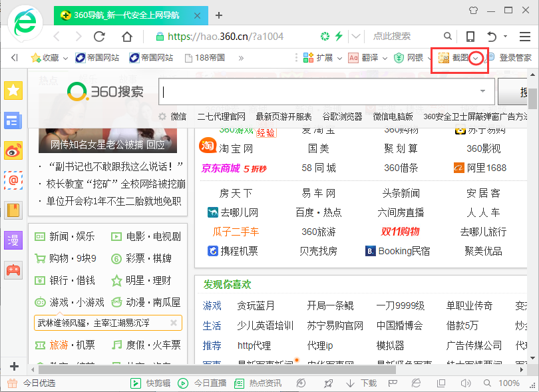539x392 pixels.
Task: Expand the dropdown next to the address bar
Action: [355, 37]
